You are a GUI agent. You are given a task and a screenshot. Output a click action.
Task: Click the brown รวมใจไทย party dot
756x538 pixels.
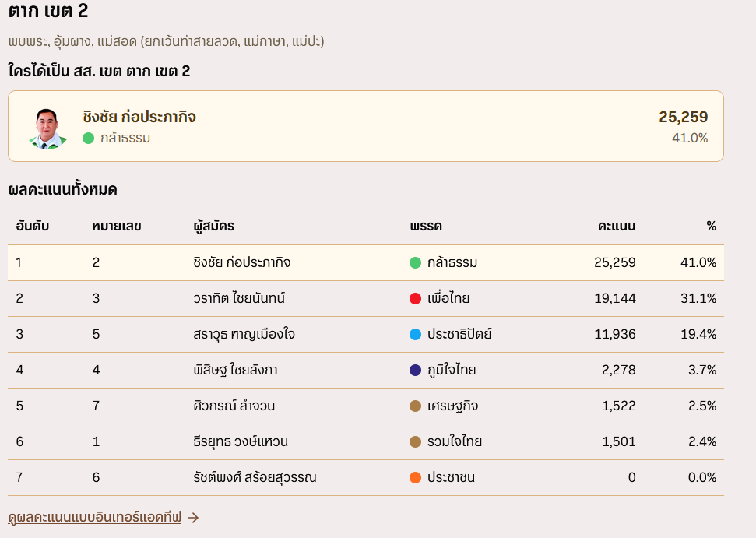[x=415, y=441]
